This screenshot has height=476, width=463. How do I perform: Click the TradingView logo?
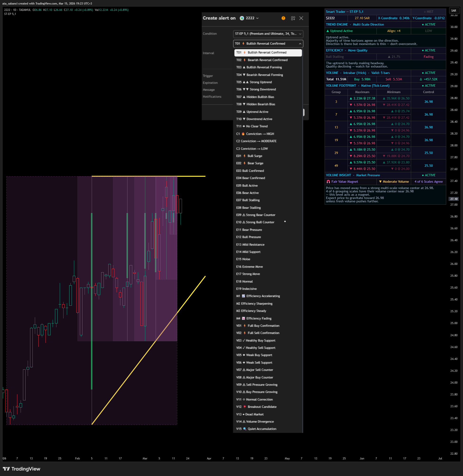click(x=21, y=469)
